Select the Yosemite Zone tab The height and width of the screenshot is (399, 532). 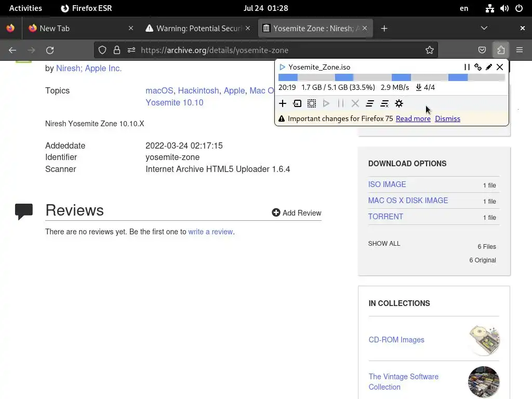pyautogui.click(x=315, y=29)
